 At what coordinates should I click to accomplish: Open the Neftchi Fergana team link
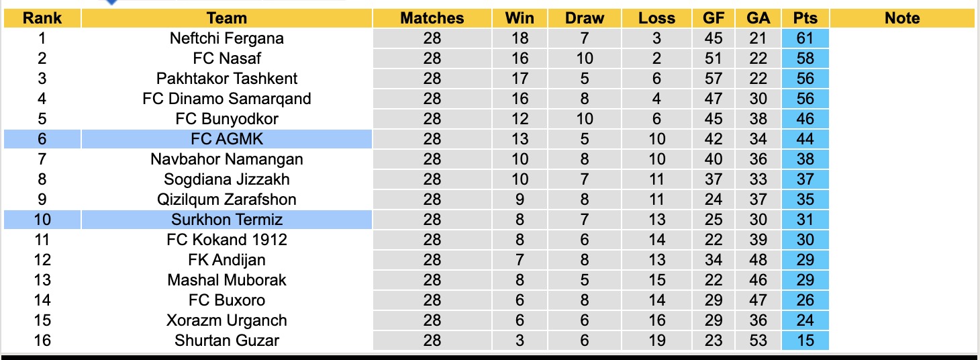[x=227, y=38]
